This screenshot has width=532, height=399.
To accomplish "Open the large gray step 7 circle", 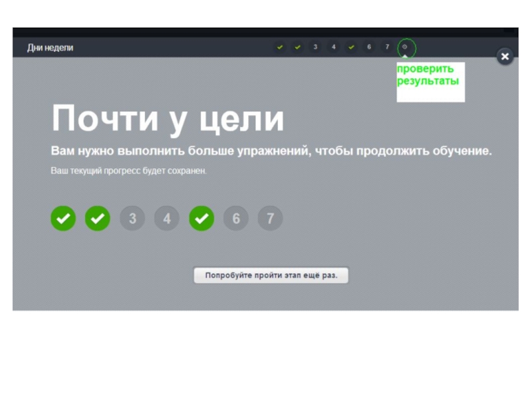I will pos(270,218).
